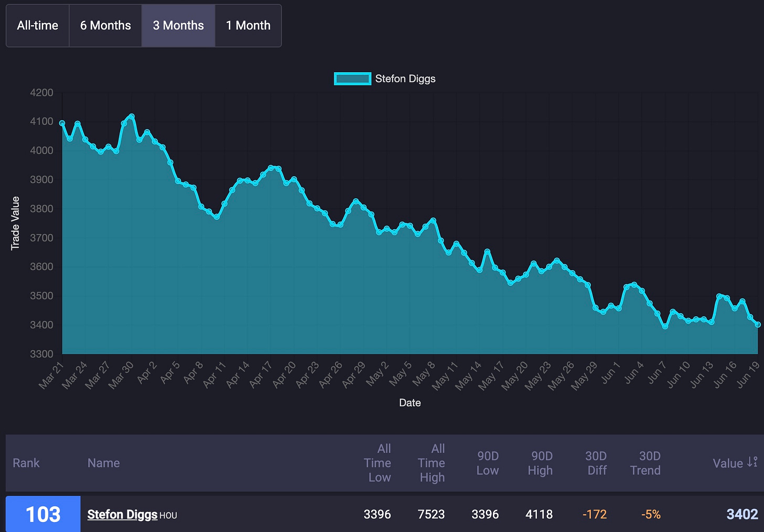The height and width of the screenshot is (532, 764).
Task: Click the 3300 y-axis tick label
Action: click(x=42, y=354)
